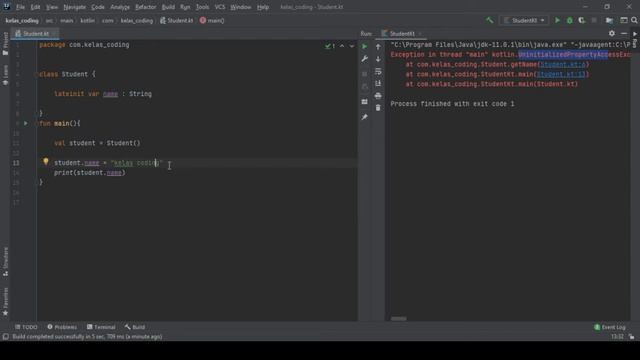
Task: Toggle the Project tool window sidebar button
Action: [5, 43]
